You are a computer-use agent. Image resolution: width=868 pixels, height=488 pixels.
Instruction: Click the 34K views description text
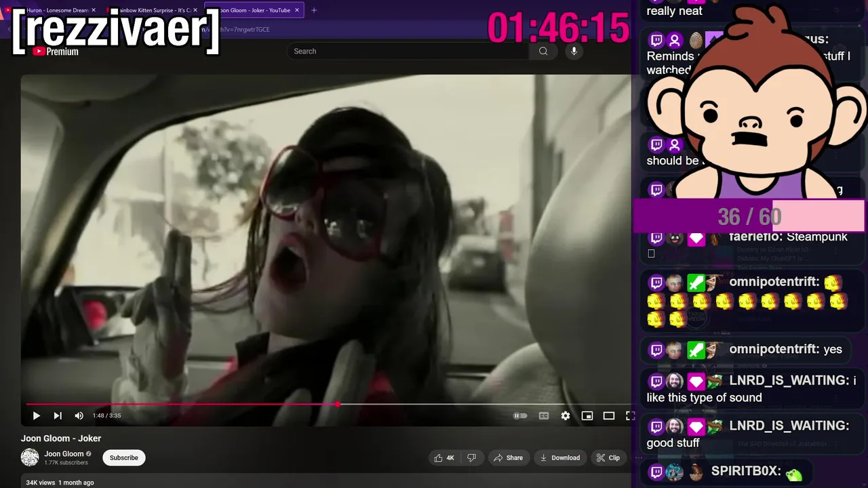(x=40, y=483)
